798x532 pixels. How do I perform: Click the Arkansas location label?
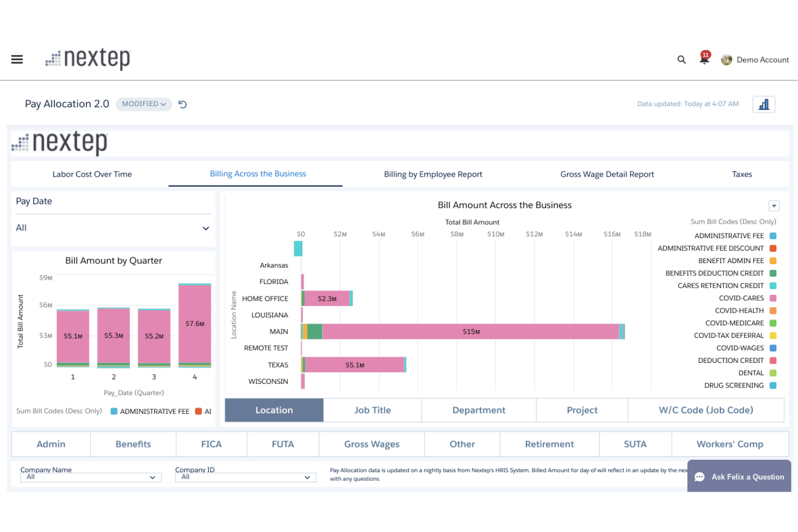(274, 265)
